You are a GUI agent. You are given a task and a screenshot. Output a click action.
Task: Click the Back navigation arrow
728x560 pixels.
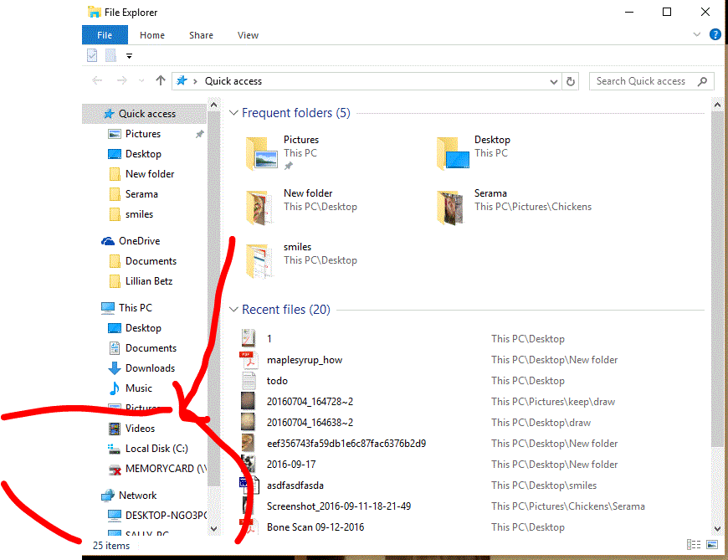[x=97, y=81]
